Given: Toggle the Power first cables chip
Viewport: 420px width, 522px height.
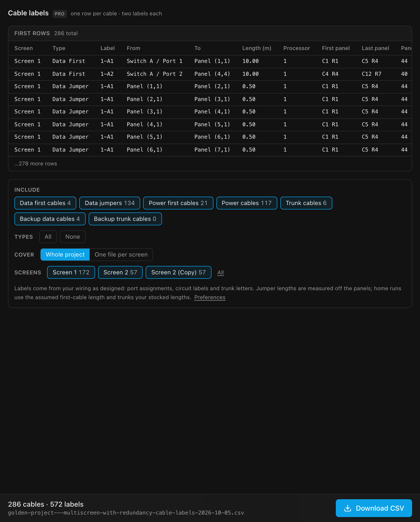Looking at the screenshot, I should coord(178,203).
